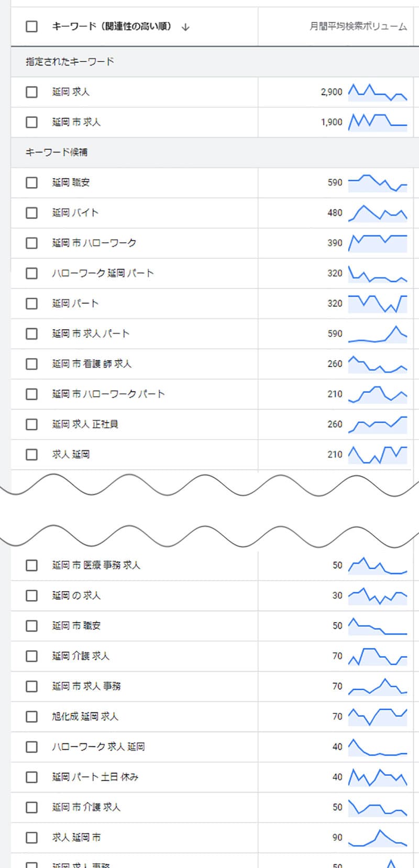Click the sort descending arrow icon
Screen dimensions: 419x868
click(185, 27)
